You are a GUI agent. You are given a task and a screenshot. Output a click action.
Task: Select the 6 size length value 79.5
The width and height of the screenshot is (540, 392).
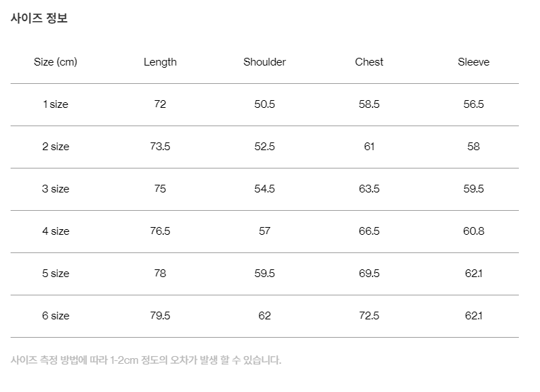point(160,316)
